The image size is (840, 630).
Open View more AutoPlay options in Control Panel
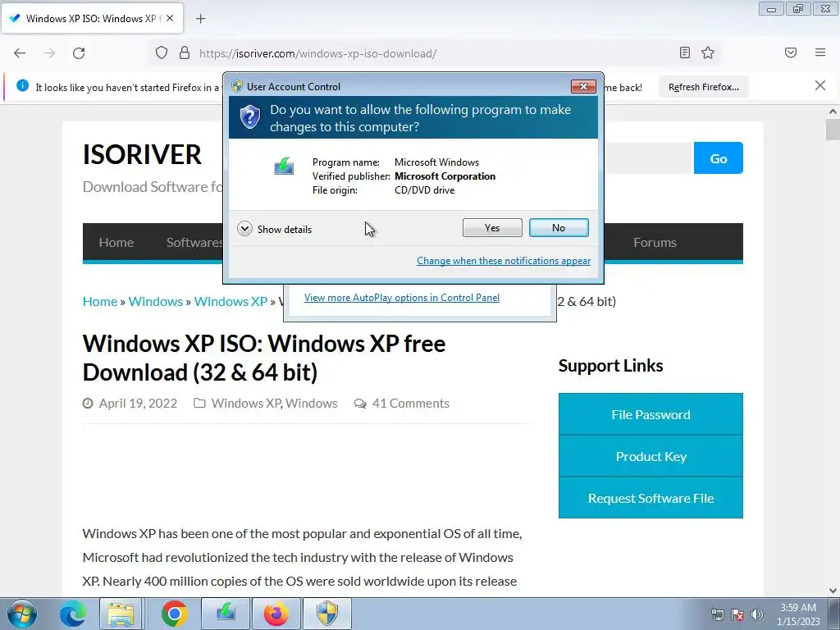(402, 297)
